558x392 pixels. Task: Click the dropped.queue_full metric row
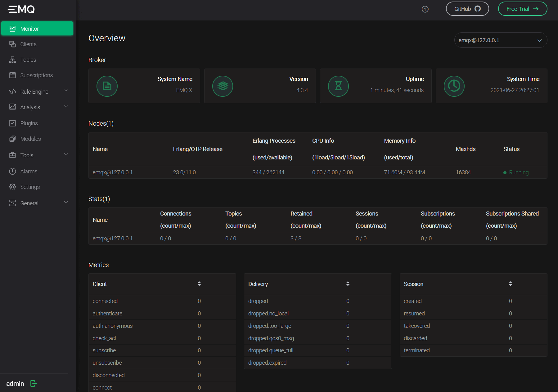point(318,350)
